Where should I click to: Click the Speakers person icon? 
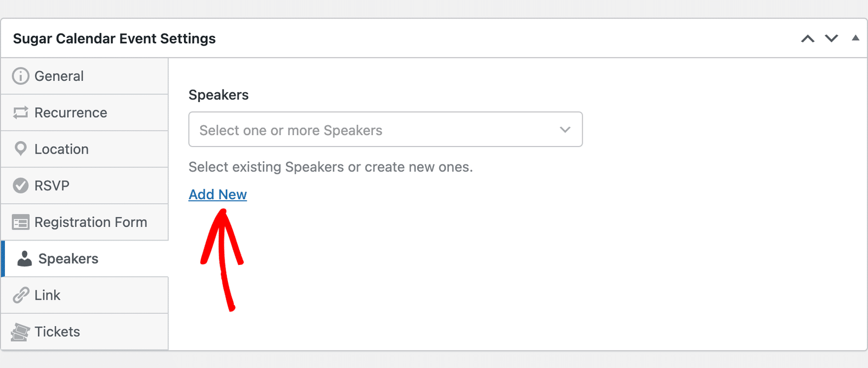point(24,258)
